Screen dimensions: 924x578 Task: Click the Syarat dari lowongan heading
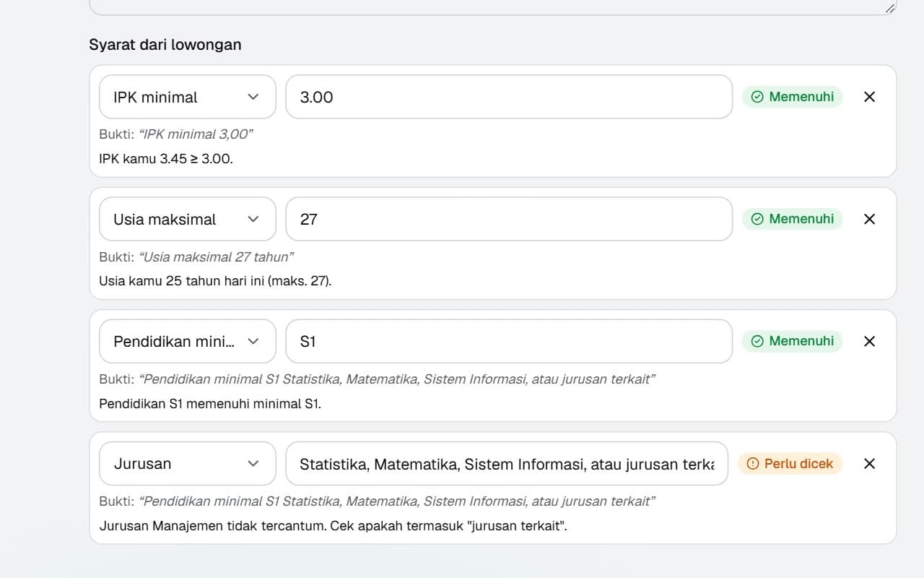pyautogui.click(x=165, y=45)
